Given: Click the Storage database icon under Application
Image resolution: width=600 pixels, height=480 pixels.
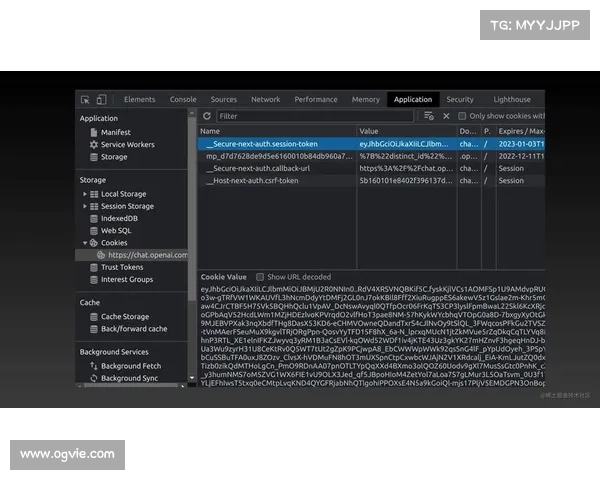Looking at the screenshot, I should click(94, 157).
